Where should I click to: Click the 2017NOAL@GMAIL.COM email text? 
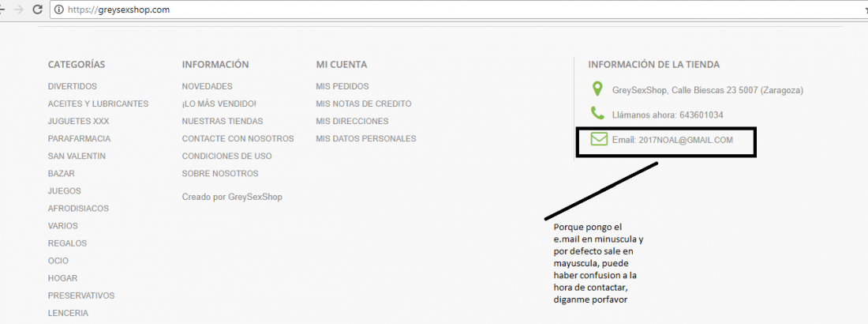[686, 140]
